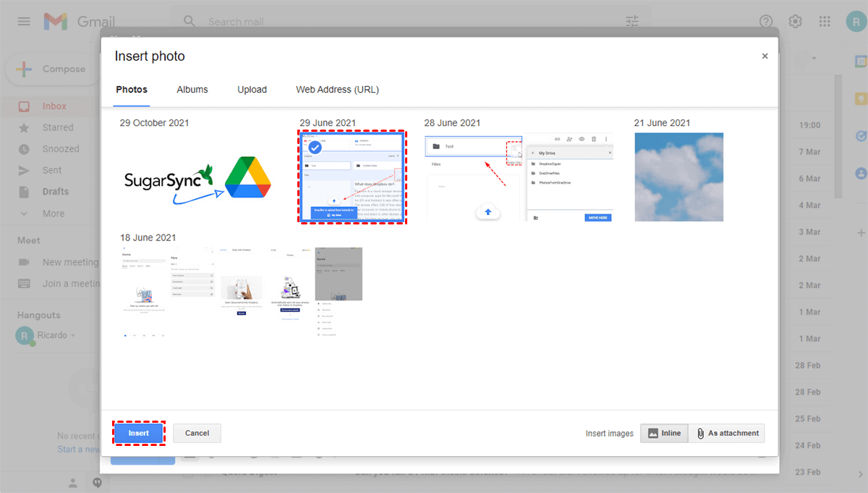Click the date header 29 October 2021
The image size is (868, 493).
[x=154, y=123]
